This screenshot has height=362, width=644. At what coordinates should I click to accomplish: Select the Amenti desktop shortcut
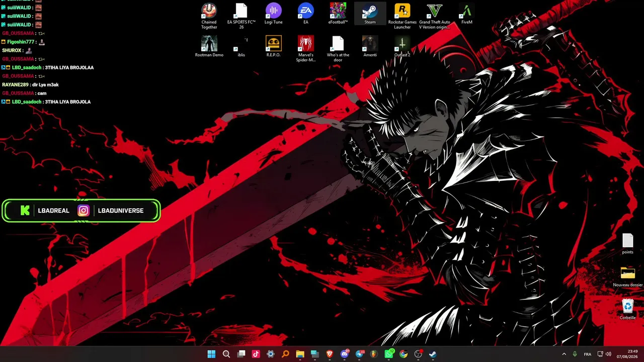coord(370,47)
